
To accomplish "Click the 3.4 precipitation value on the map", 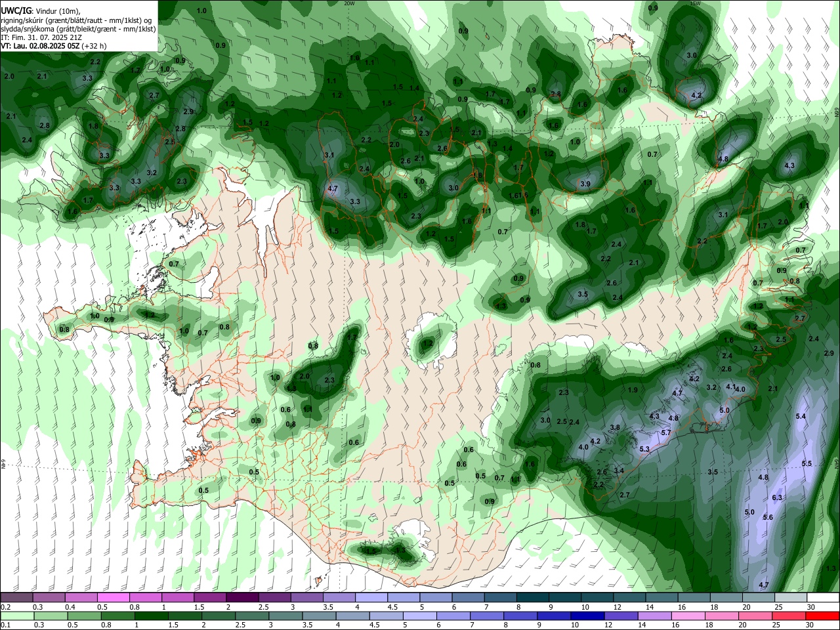I will pyautogui.click(x=619, y=471).
